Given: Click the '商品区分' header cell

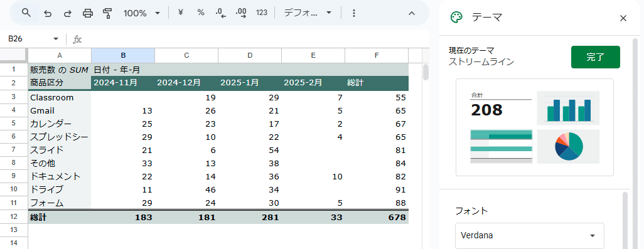Looking at the screenshot, I should coord(60,83).
